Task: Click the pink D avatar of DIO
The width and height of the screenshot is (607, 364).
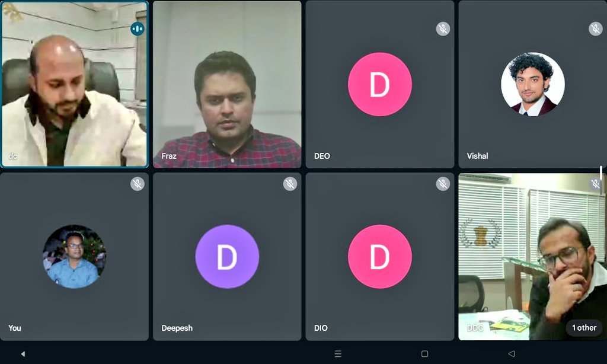Action: click(x=380, y=256)
